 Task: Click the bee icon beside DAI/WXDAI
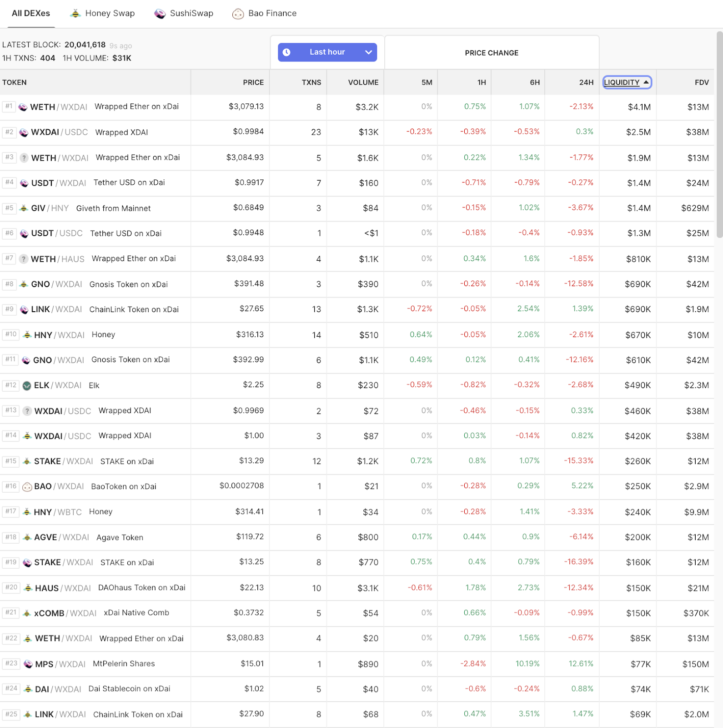pos(28,689)
